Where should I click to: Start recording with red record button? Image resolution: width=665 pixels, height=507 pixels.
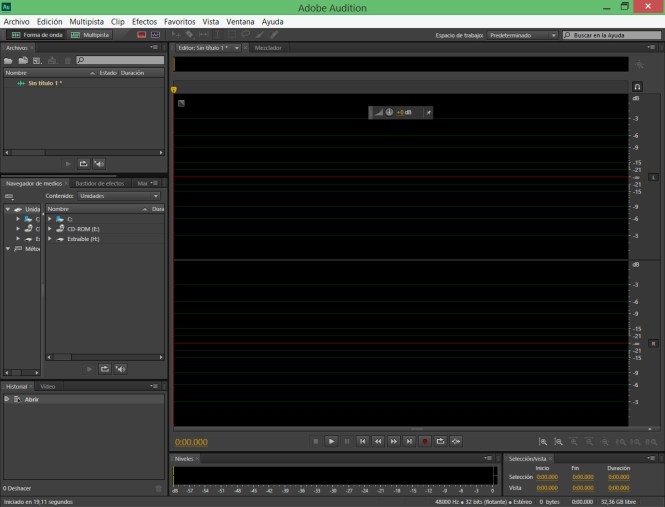(425, 441)
